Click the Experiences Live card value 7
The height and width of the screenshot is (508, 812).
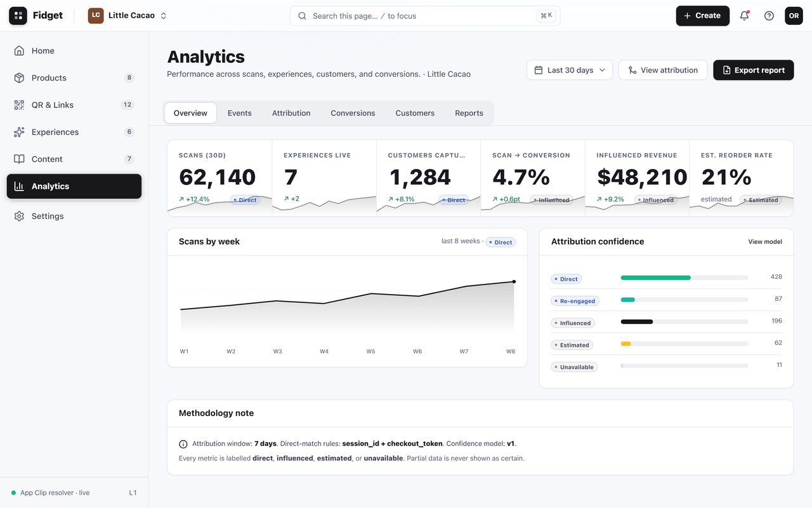[290, 177]
